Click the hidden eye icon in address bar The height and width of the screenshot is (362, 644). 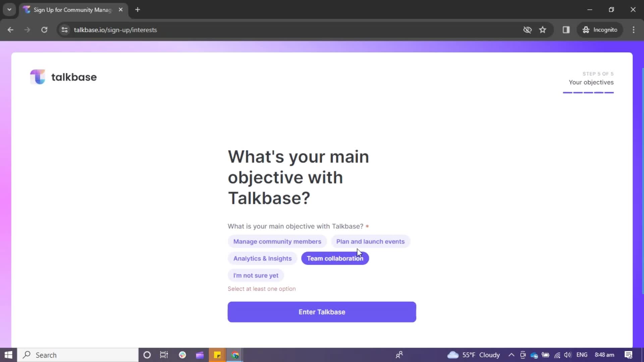(527, 29)
